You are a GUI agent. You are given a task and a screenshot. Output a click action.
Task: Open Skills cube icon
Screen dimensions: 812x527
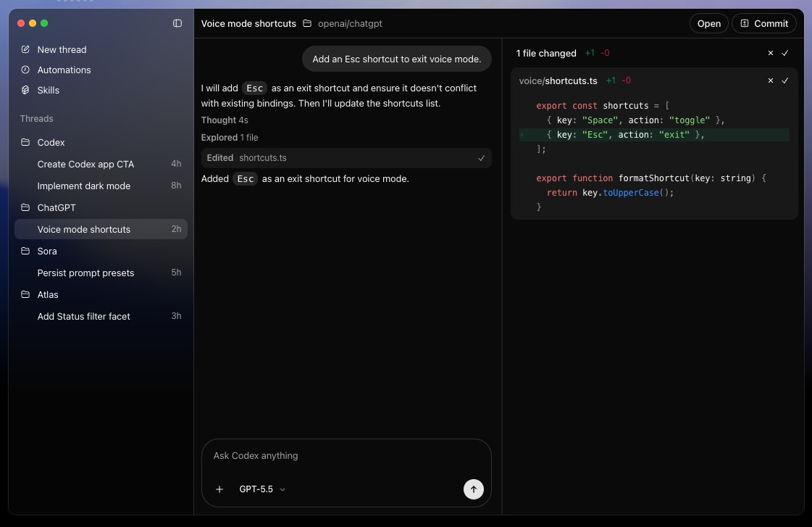(25, 90)
